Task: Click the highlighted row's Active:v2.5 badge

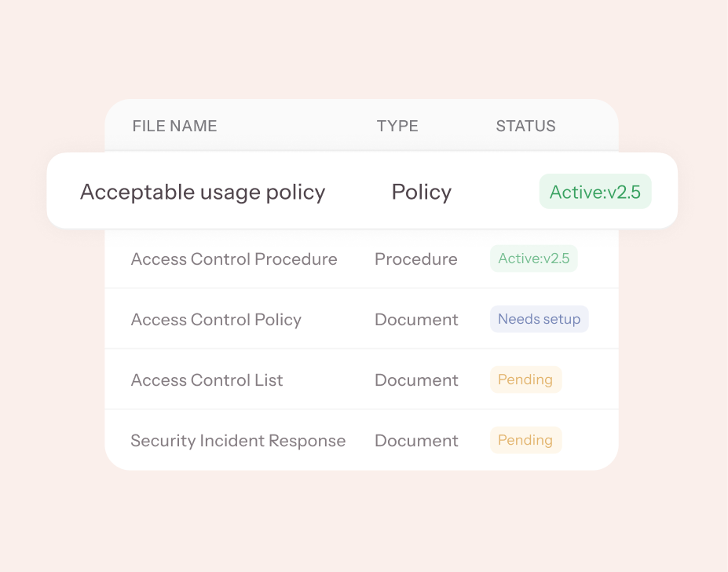Action: point(595,192)
